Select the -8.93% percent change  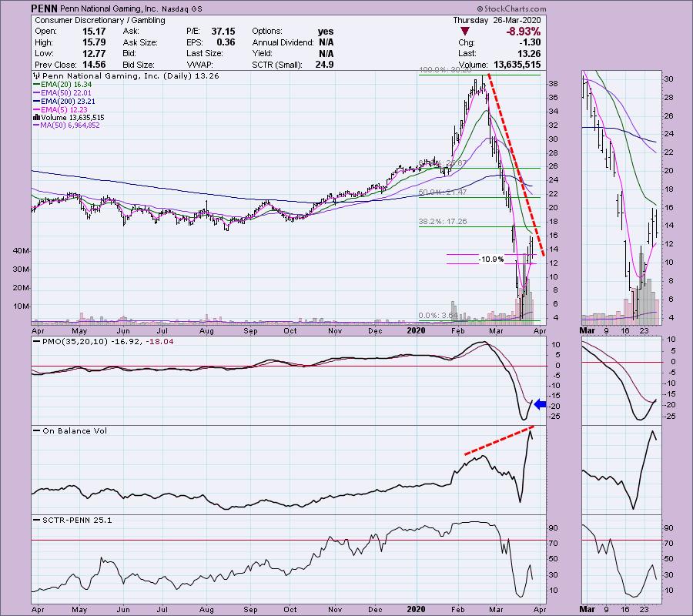click(524, 32)
